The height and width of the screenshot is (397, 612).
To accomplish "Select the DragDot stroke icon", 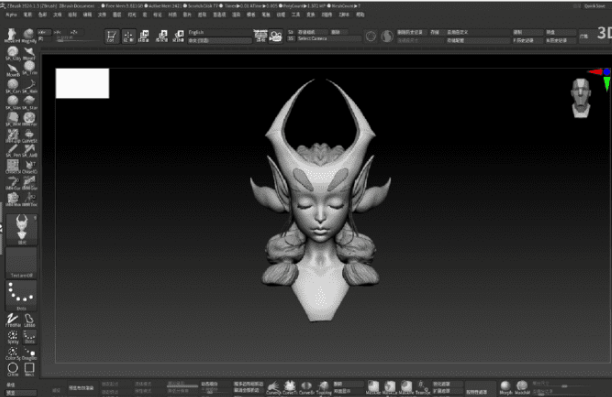I will tap(29, 353).
